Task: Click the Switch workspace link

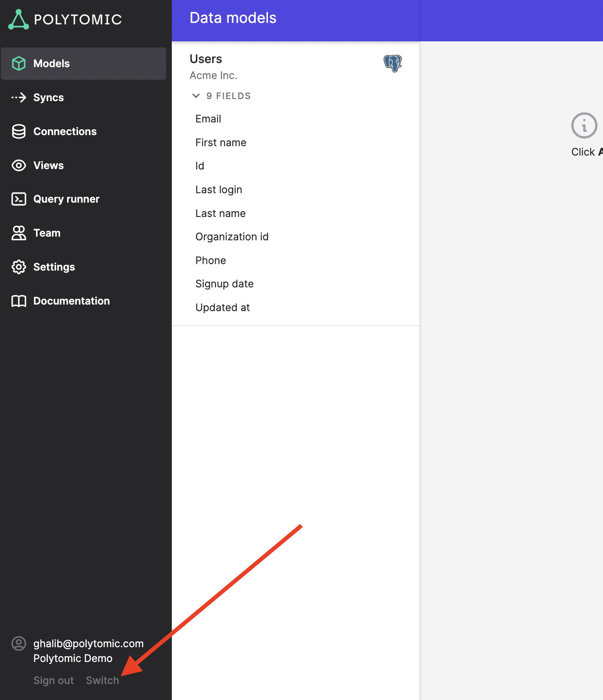Action: pos(102,680)
